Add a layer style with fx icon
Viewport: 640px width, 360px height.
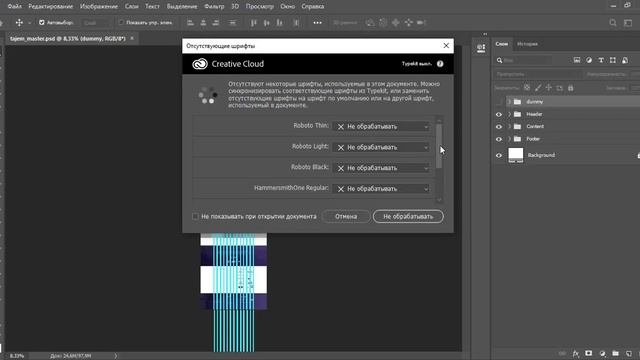coord(576,353)
